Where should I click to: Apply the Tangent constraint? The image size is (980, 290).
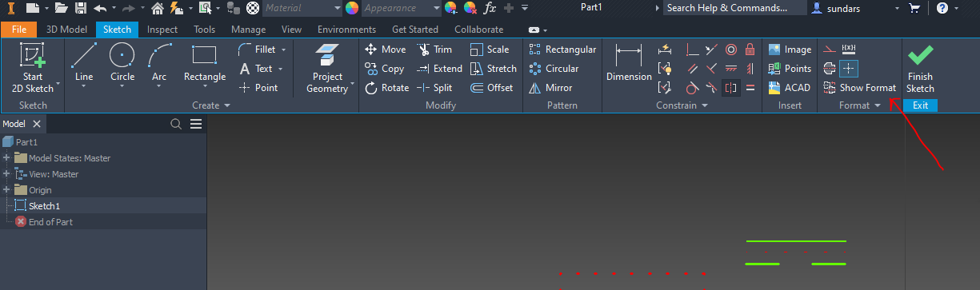point(693,88)
